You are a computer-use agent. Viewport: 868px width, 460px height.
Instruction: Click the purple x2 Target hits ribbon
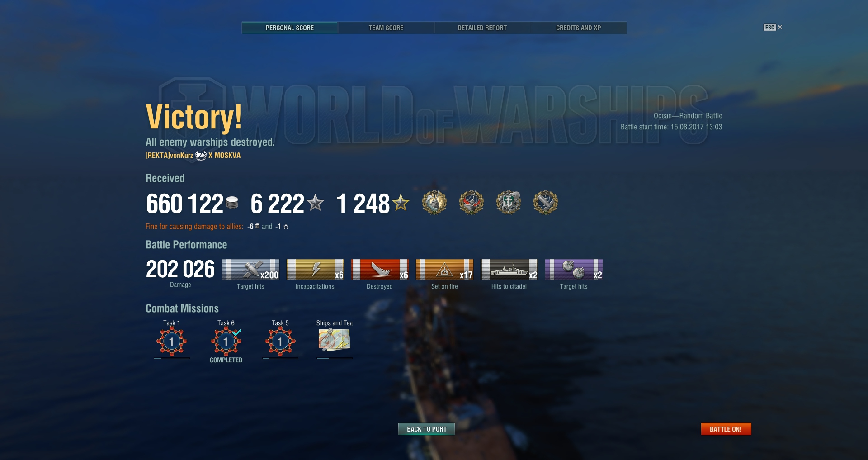574,270
